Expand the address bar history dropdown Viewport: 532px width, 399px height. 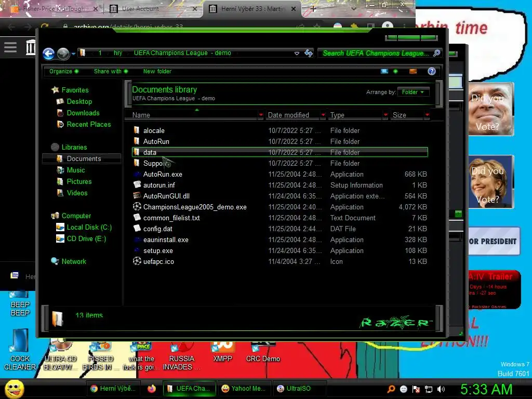click(297, 54)
